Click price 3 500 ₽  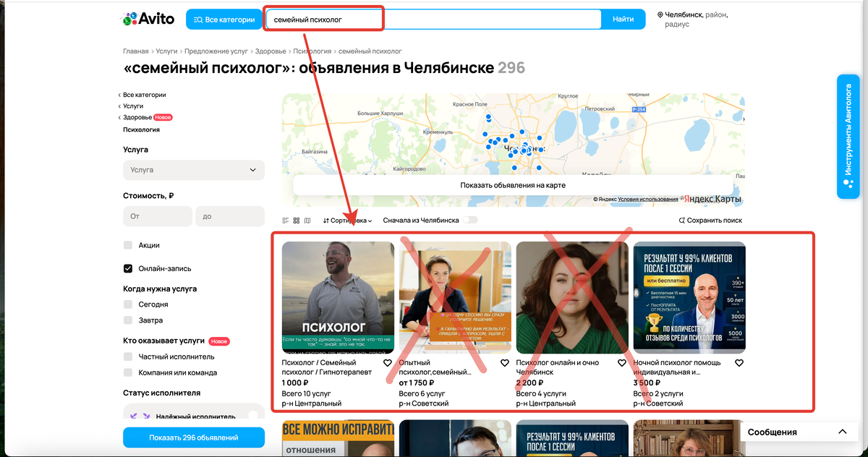[647, 383]
